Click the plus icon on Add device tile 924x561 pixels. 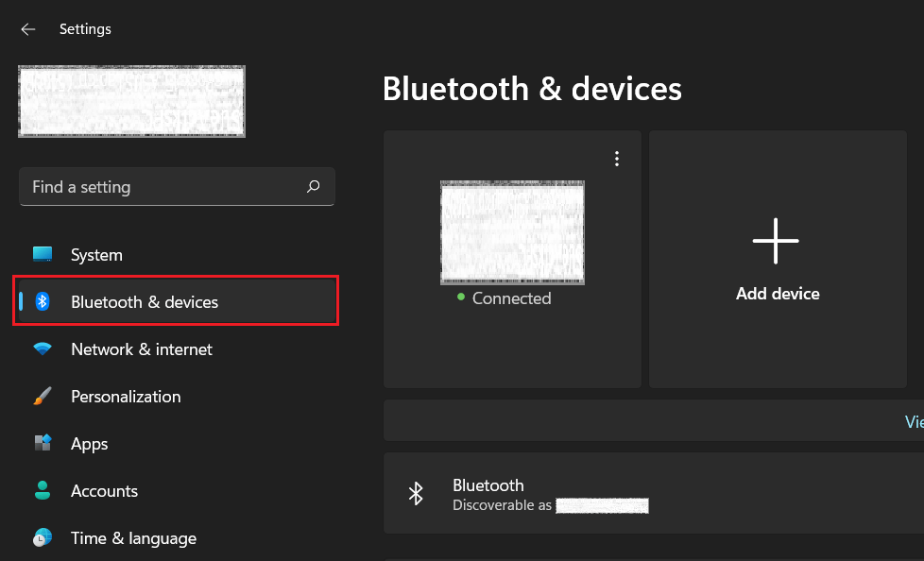coord(777,241)
